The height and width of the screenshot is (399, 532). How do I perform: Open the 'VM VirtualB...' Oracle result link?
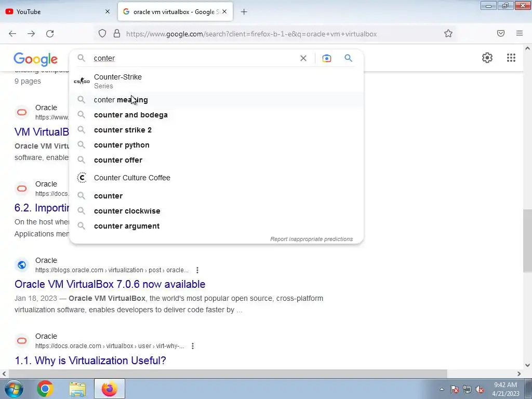(42, 131)
